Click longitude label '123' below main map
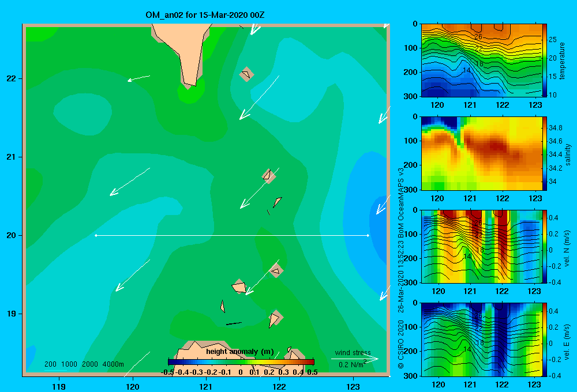 (x=353, y=386)
